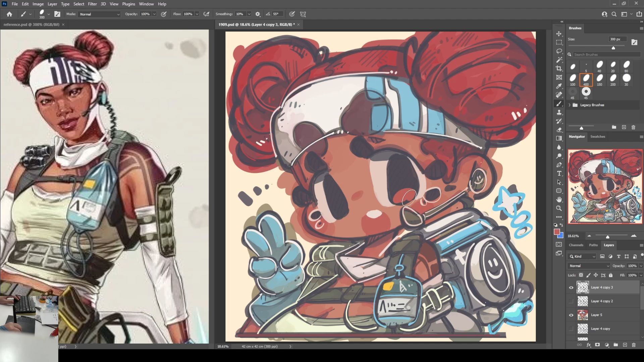
Task: Hide Layer 4 copy 3 visibility eye
Action: point(571,288)
